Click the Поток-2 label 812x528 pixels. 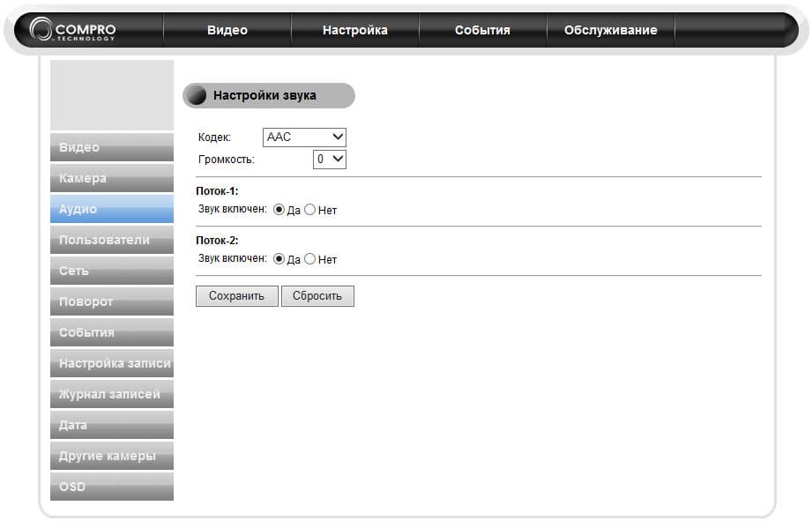click(217, 240)
